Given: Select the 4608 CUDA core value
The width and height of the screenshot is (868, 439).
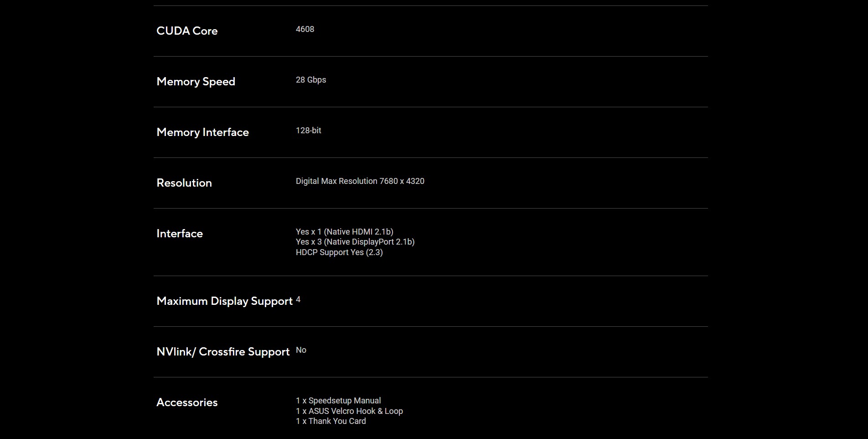Looking at the screenshot, I should coord(305,29).
